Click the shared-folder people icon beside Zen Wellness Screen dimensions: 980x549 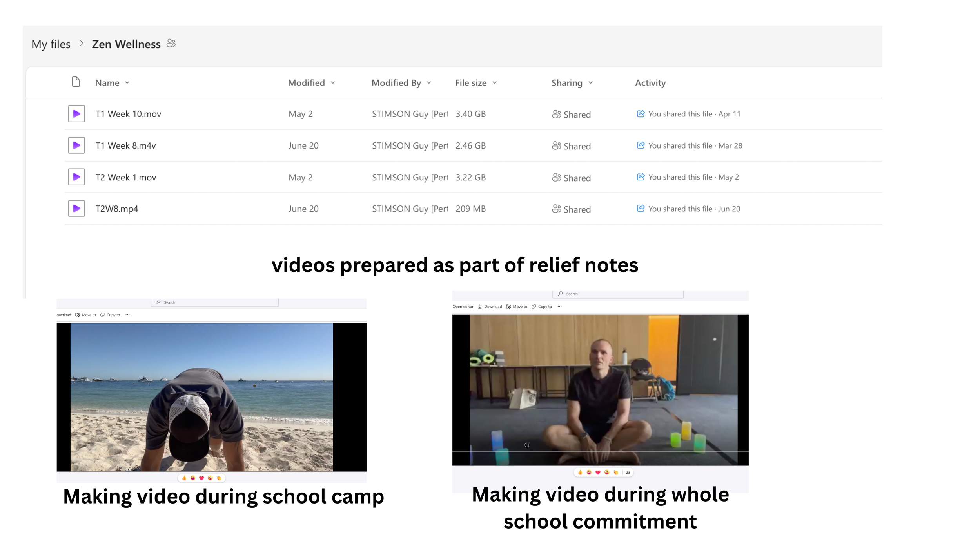(171, 43)
